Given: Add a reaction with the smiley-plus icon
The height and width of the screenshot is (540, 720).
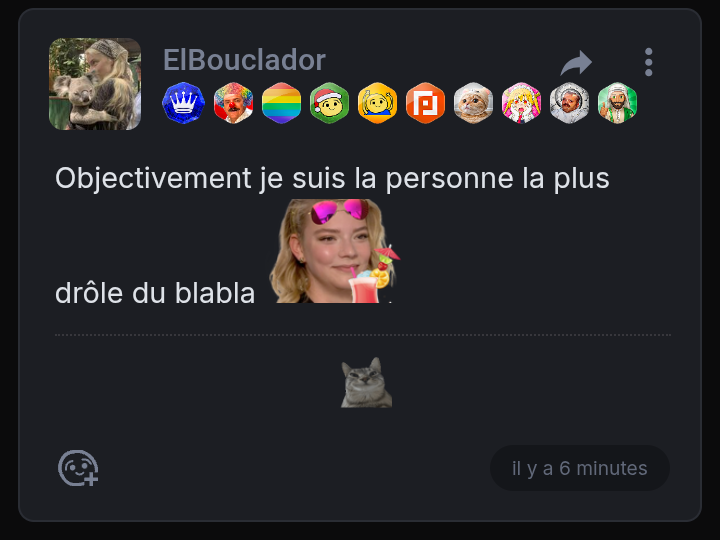Looking at the screenshot, I should point(78,468).
